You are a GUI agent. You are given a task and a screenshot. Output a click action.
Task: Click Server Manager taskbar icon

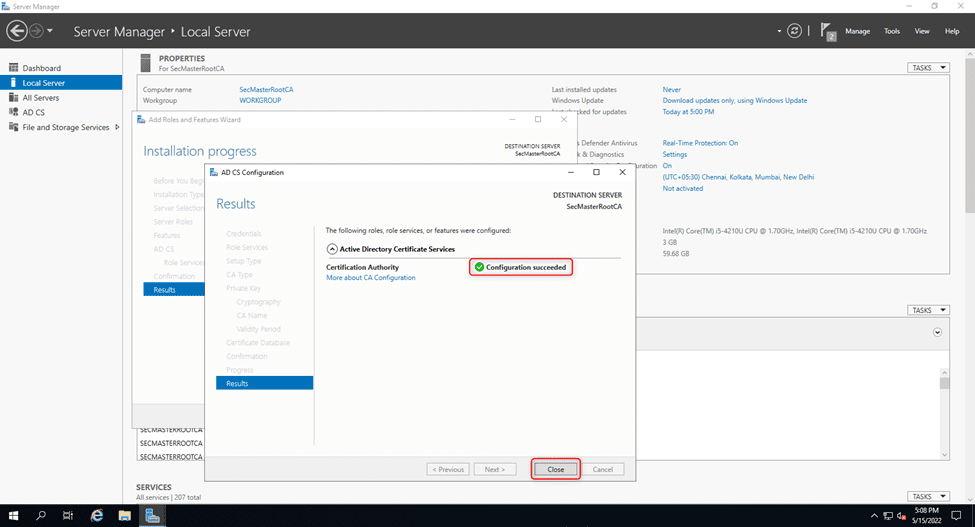tap(152, 515)
